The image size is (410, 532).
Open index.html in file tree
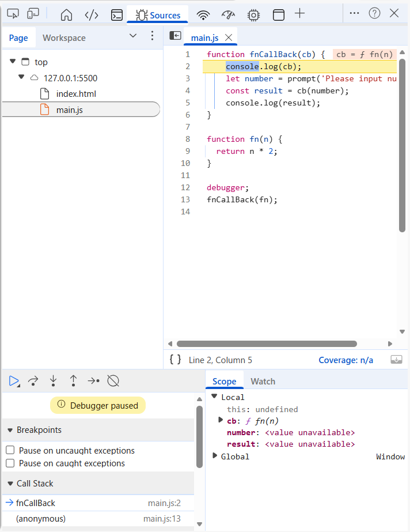coord(76,93)
